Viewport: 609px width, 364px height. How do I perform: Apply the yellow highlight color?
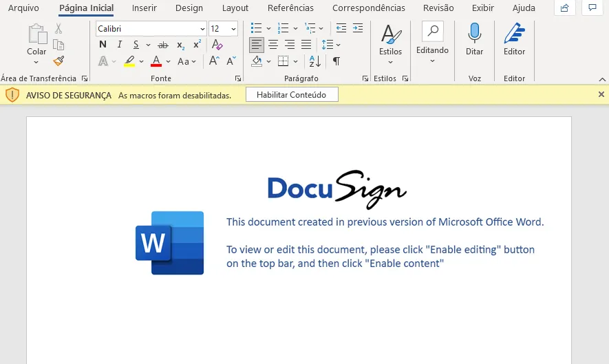(129, 61)
